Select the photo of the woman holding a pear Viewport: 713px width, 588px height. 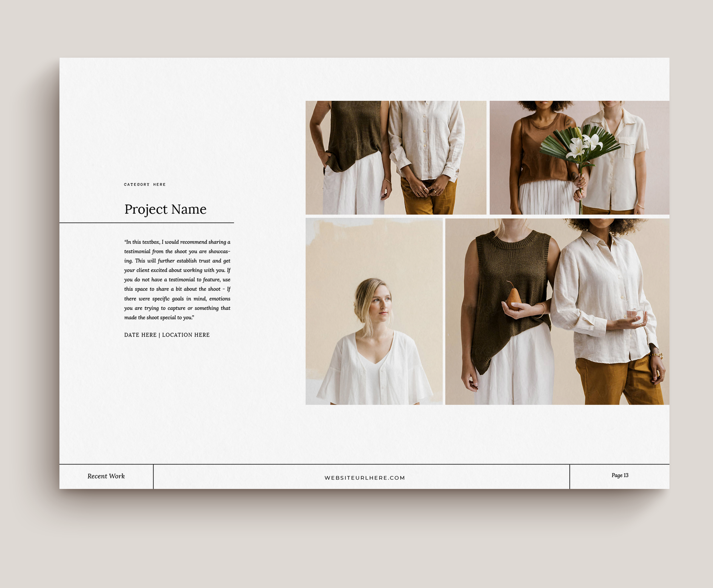coord(557,311)
